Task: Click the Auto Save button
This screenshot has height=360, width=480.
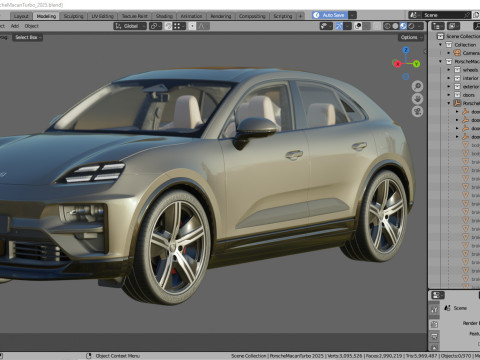Action: point(330,15)
